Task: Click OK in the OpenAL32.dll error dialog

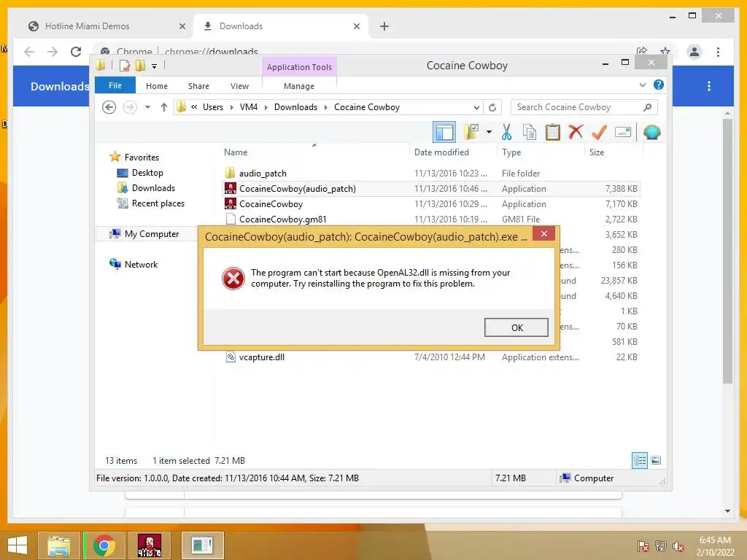Action: click(x=516, y=327)
